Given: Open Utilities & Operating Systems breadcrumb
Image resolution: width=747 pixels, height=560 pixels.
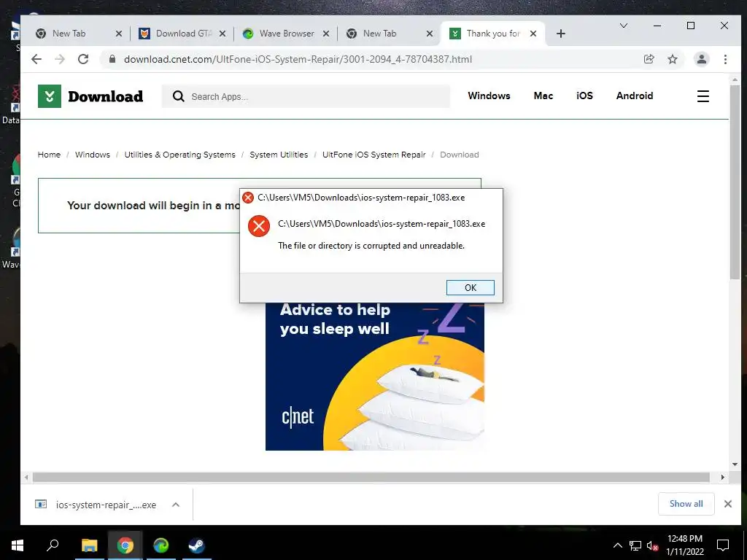Looking at the screenshot, I should click(179, 155).
